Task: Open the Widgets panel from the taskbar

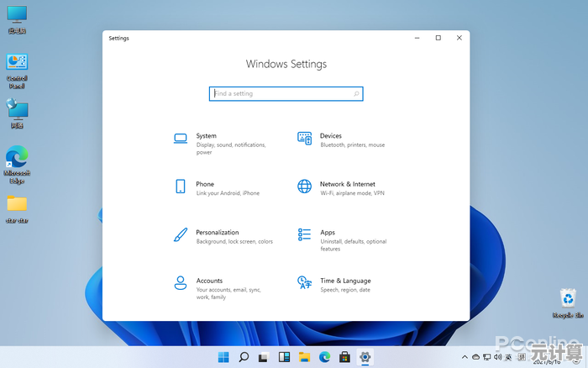Action: (x=284, y=357)
